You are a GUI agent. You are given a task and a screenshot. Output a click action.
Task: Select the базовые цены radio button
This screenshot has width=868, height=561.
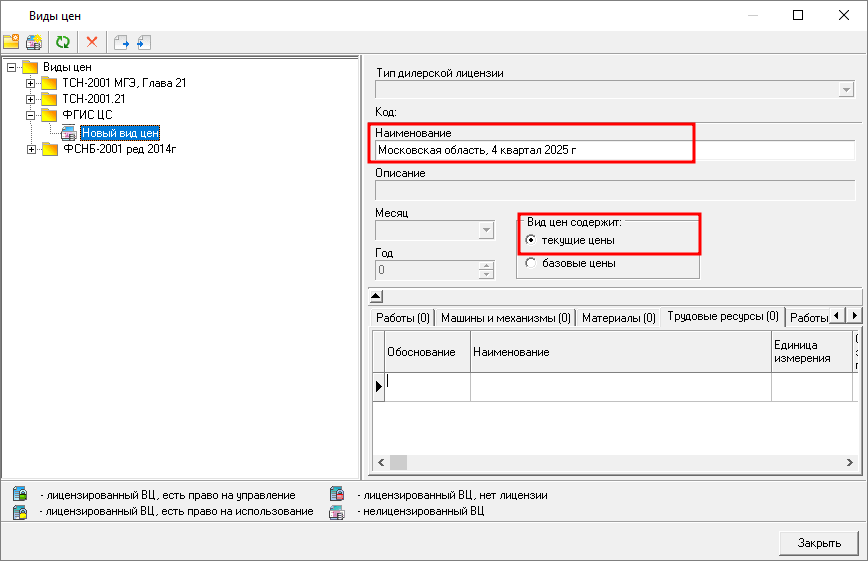(531, 263)
